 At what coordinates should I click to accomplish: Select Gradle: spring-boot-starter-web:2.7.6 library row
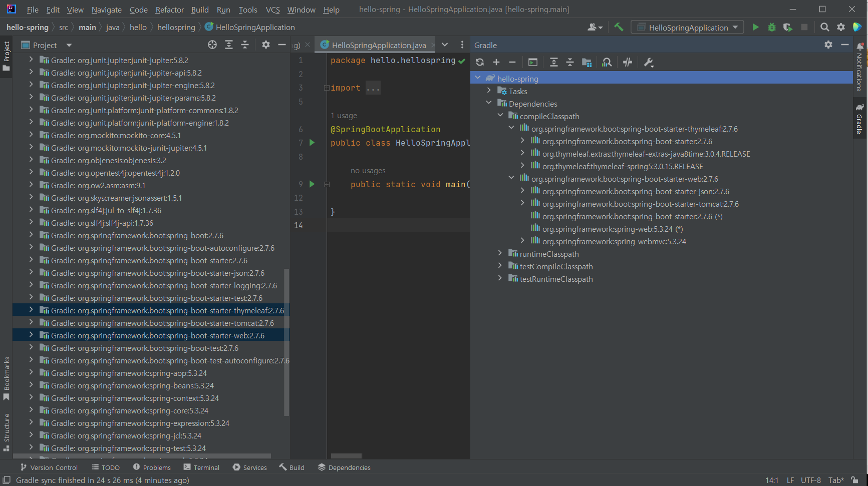coord(151,335)
